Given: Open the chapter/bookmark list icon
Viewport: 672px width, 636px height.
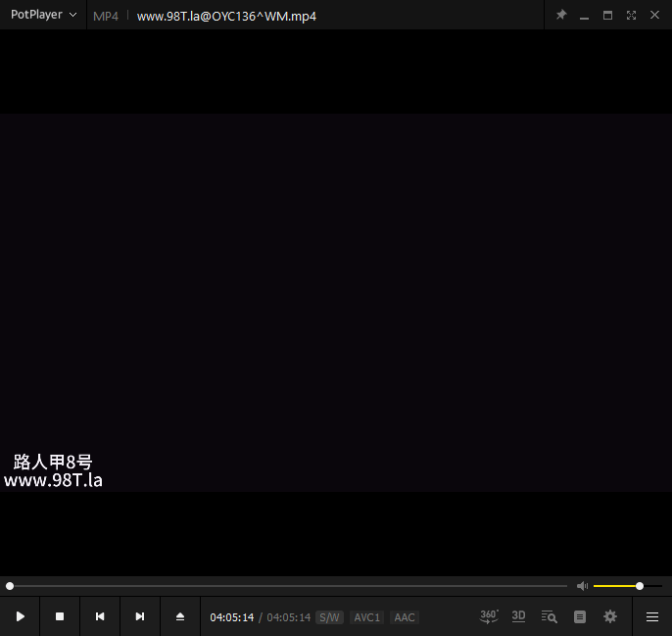Looking at the screenshot, I should coord(580,616).
